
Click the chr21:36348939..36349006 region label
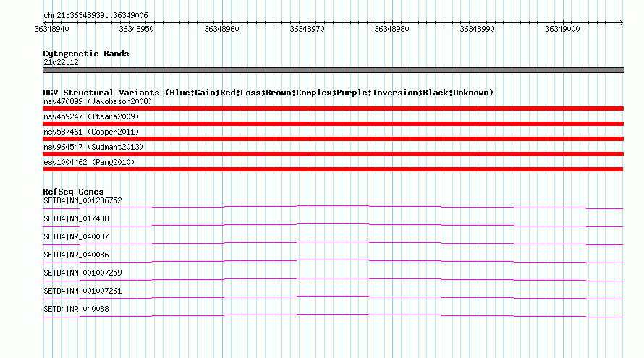coord(96,16)
